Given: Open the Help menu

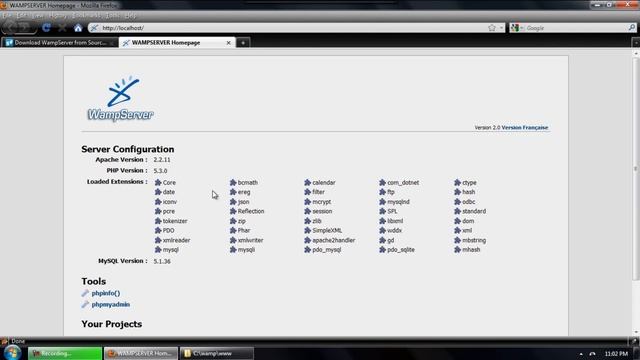Looking at the screenshot, I should tap(130, 16).
